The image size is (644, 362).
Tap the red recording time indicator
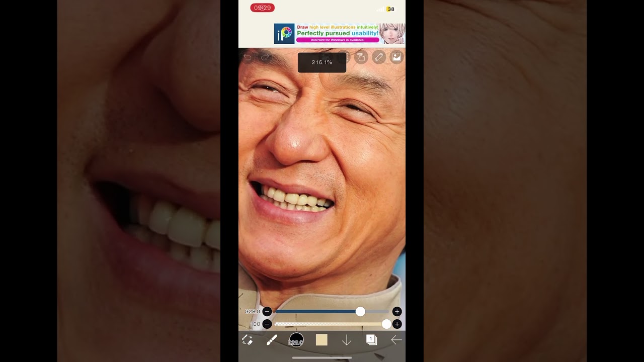262,8
